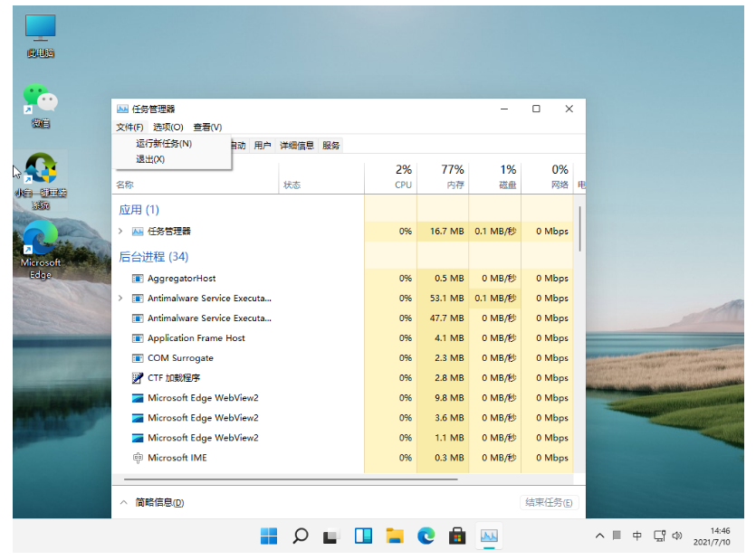
Task: Open the Widgets panel from taskbar
Action: click(x=363, y=536)
